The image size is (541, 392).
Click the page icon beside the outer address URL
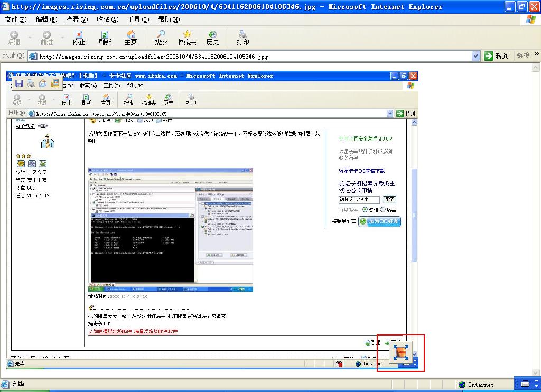(33, 56)
